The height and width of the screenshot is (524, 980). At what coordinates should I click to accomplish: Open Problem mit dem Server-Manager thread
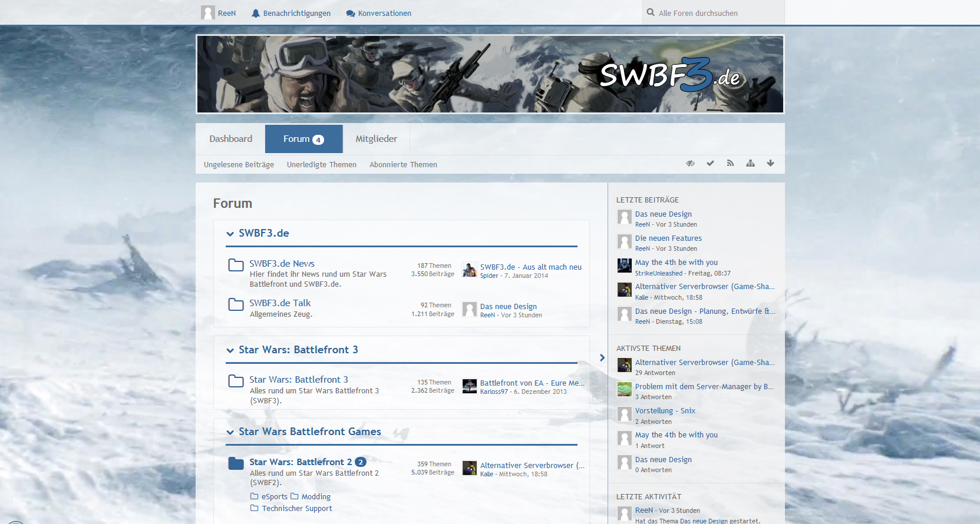click(x=704, y=387)
